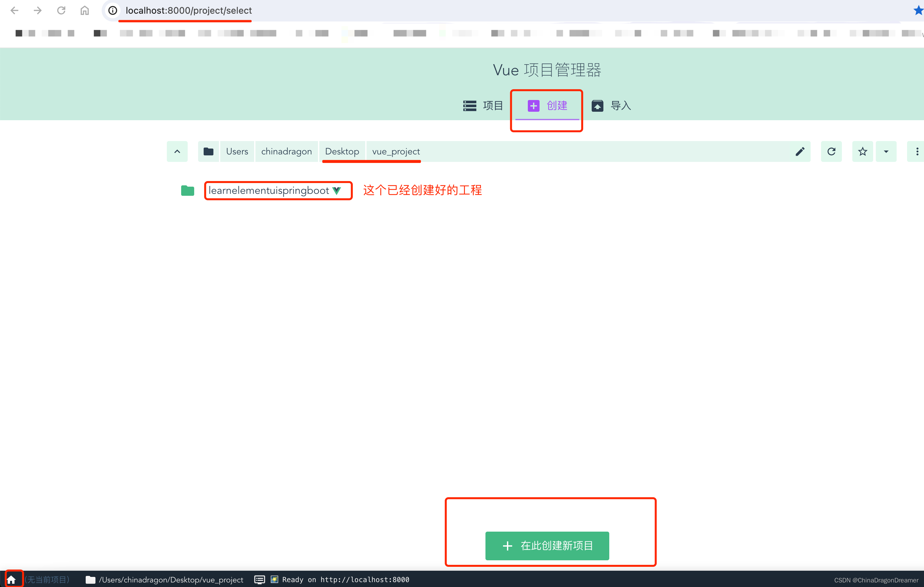Screen dimensions: 924x587
Task: Click 在此创建新项目 create project button
Action: (x=547, y=546)
